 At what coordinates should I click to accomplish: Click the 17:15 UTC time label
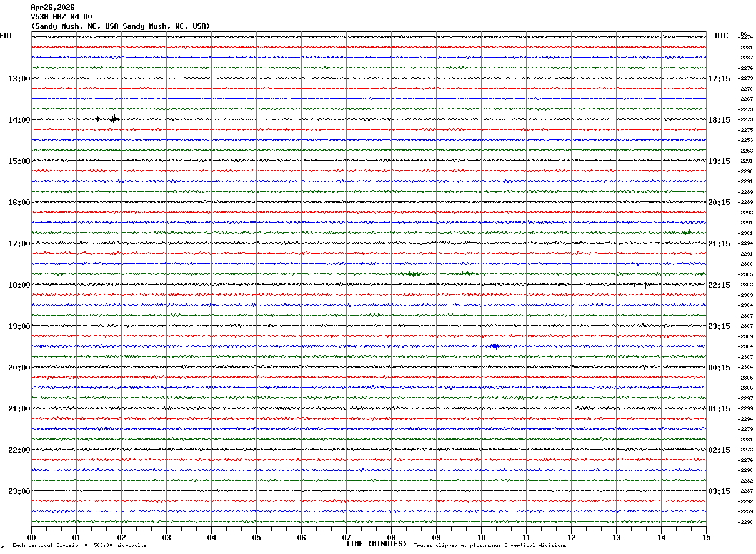click(x=719, y=79)
